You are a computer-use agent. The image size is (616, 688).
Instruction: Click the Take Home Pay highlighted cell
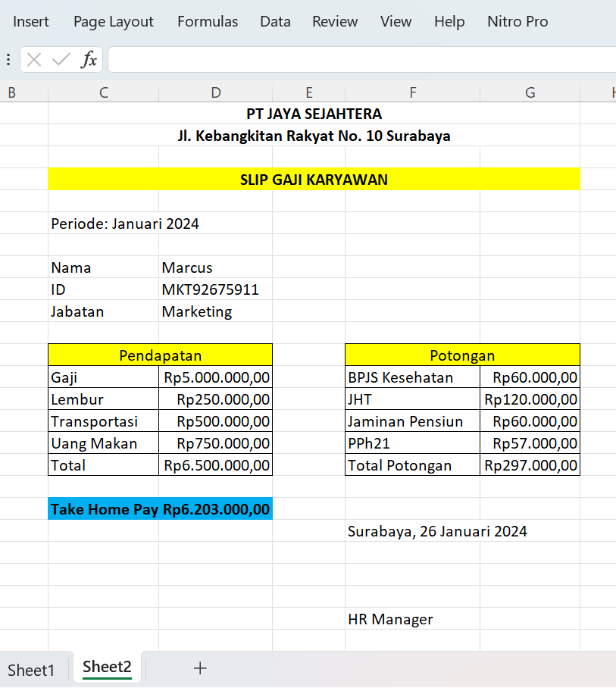point(160,508)
